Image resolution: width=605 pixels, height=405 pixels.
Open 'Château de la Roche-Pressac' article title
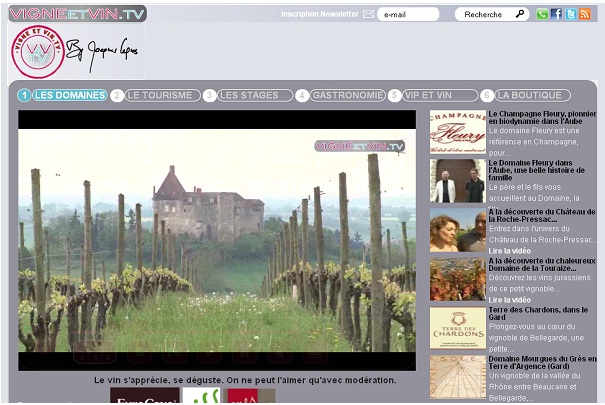click(x=542, y=216)
